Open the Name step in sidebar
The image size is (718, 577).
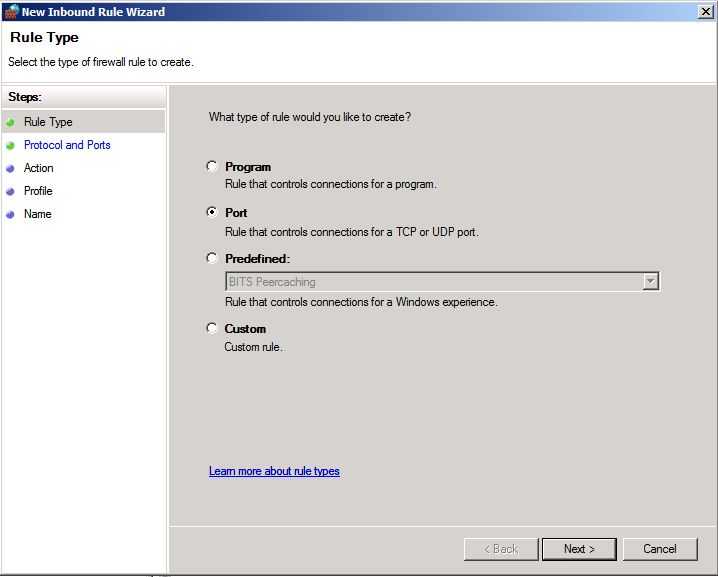tap(37, 214)
